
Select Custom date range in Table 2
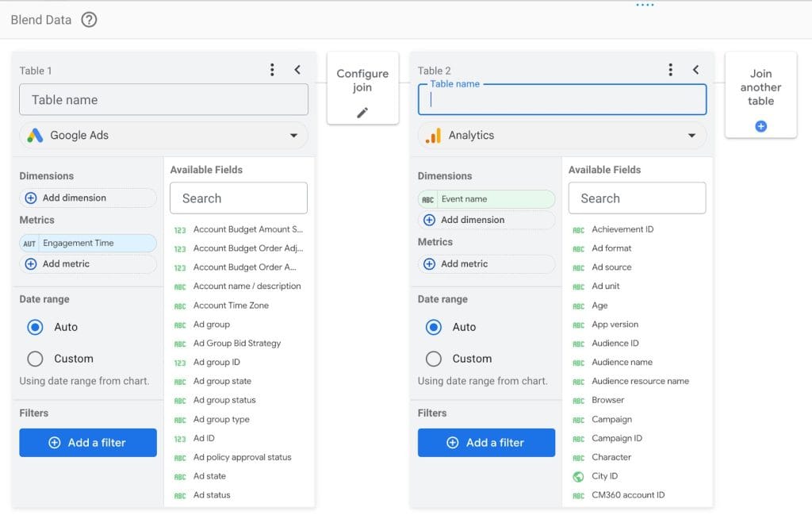434,359
